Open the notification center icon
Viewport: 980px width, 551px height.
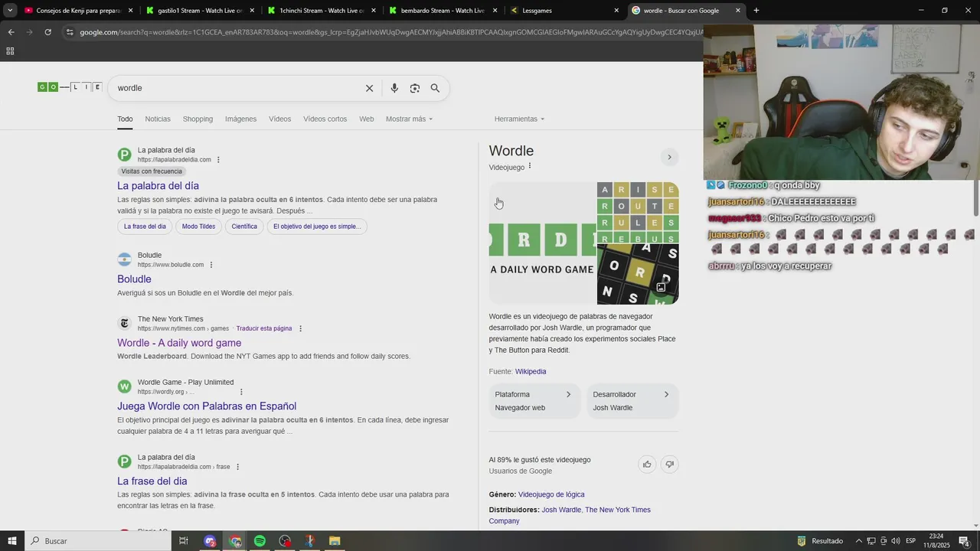tap(964, 541)
